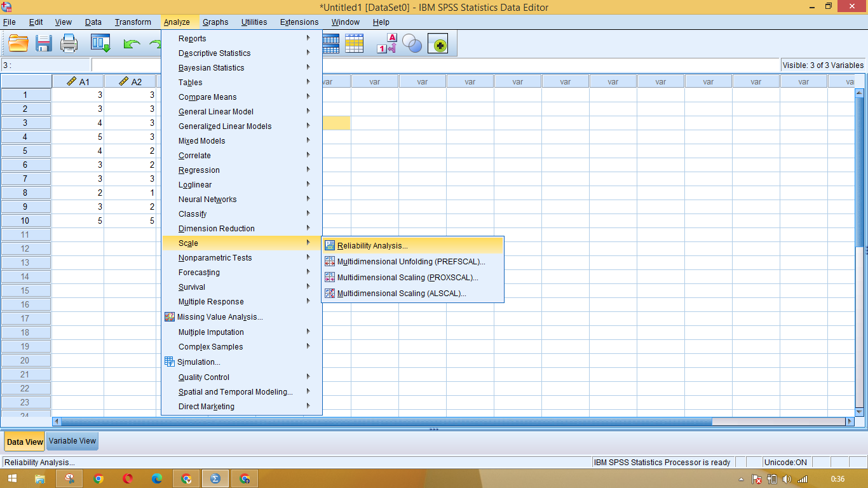
Task: Open the Bayesian Statistics submenu
Action: point(242,67)
